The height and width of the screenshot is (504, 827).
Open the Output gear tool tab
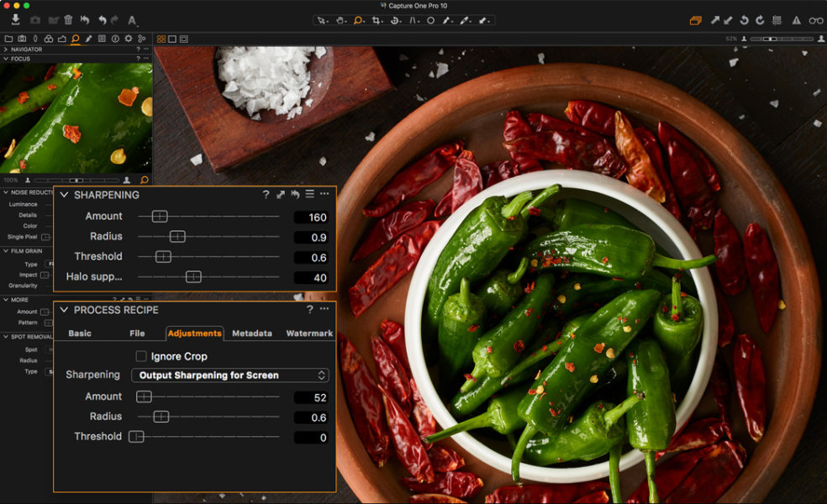(x=128, y=39)
